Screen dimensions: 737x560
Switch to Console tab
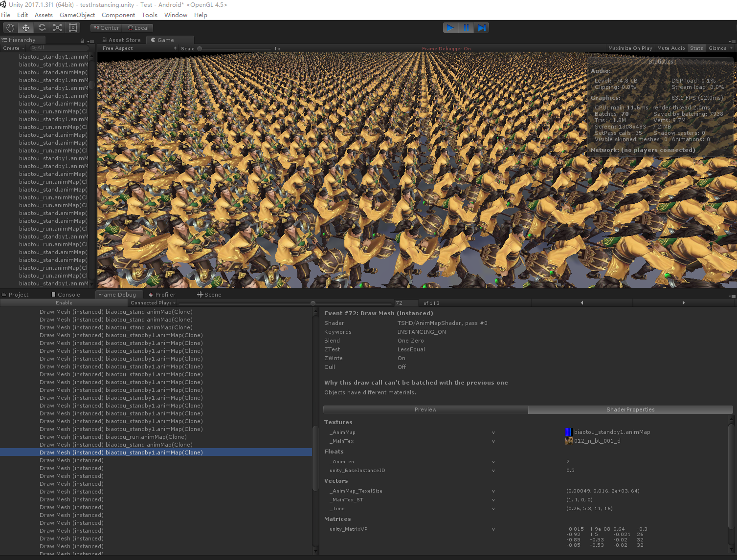[x=66, y=295]
